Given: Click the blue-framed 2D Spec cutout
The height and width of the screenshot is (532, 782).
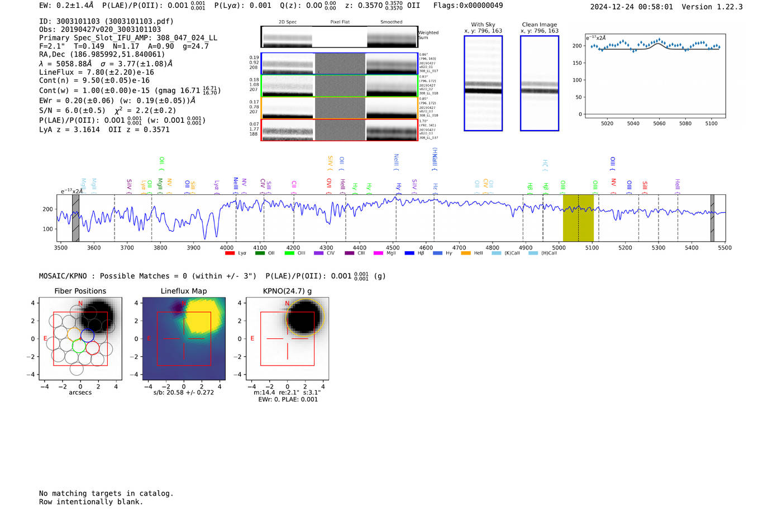Looking at the screenshot, I should pyautogui.click(x=288, y=64).
